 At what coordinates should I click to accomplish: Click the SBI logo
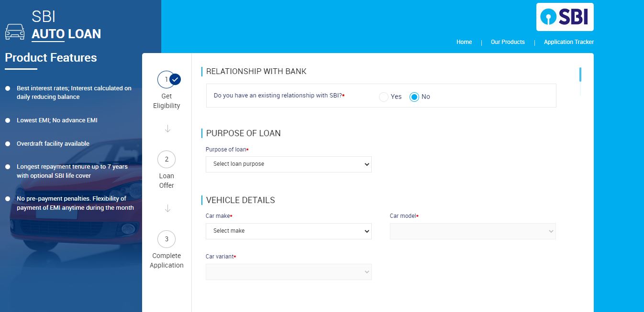pyautogui.click(x=565, y=17)
